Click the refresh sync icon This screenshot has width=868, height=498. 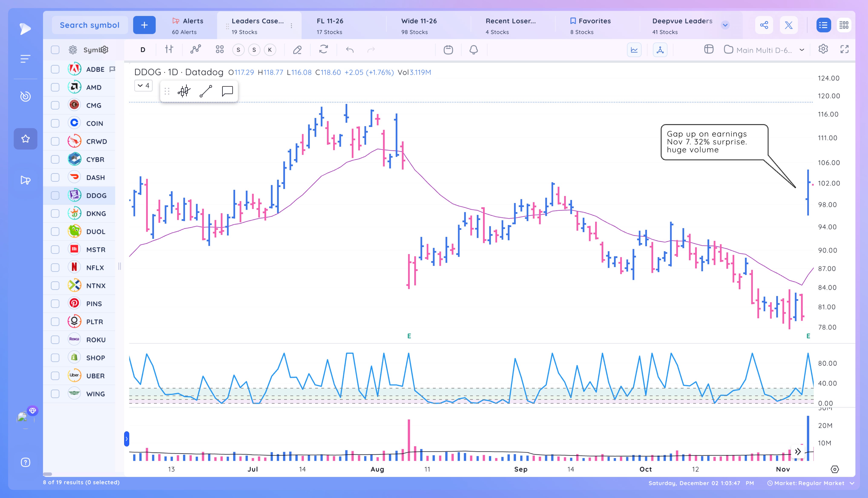323,50
